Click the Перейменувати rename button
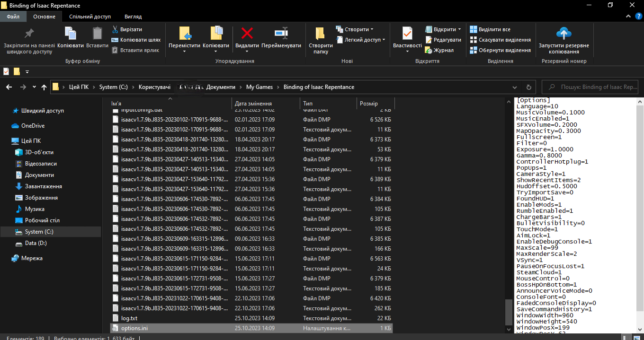 (281, 38)
